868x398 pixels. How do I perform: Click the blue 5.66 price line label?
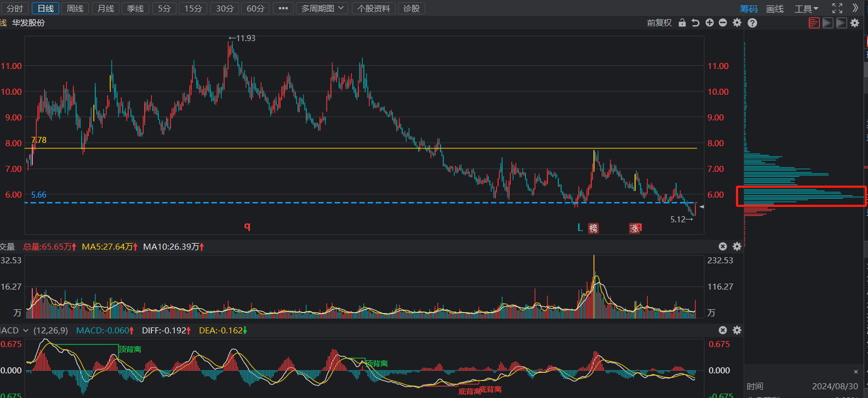[39, 195]
